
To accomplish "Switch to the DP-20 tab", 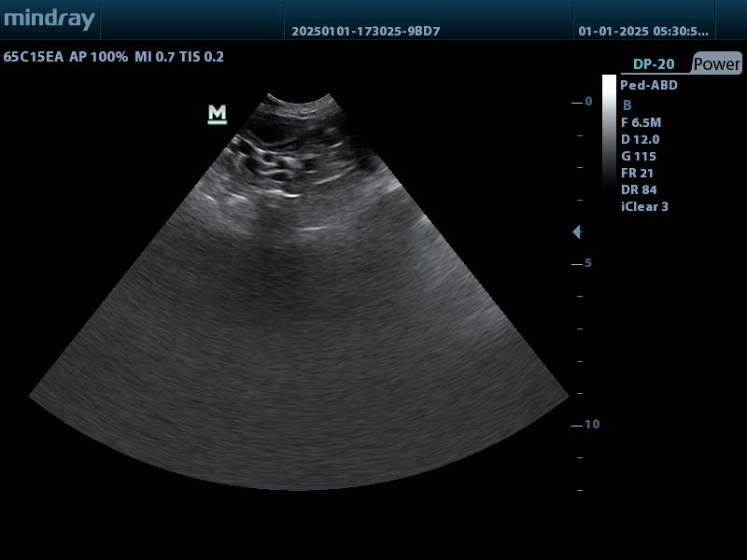I will (654, 64).
